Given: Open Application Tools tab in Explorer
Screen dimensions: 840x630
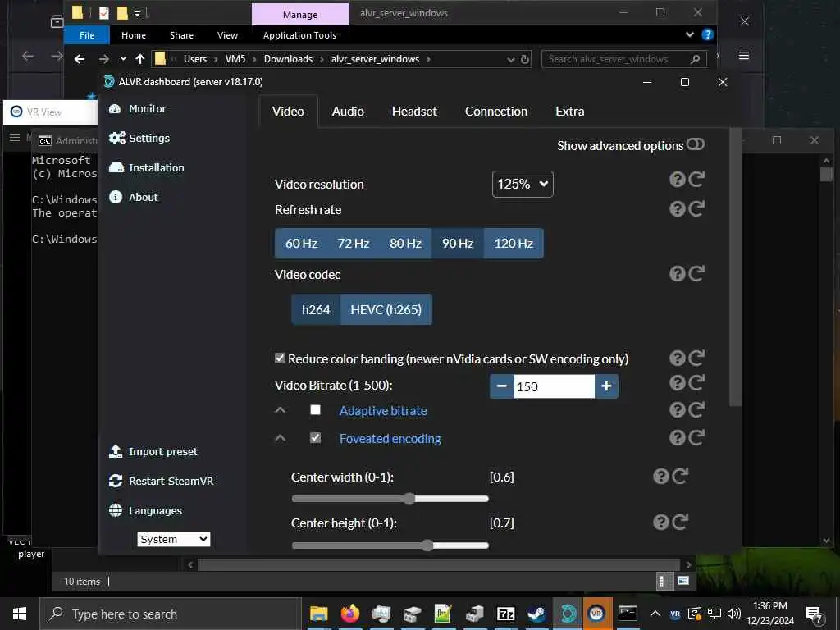Looking at the screenshot, I should tap(299, 35).
